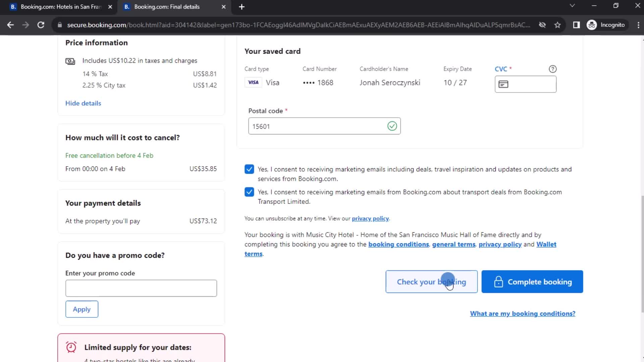The image size is (644, 362).
Task: Select the Final details tab
Action: coord(173,7)
